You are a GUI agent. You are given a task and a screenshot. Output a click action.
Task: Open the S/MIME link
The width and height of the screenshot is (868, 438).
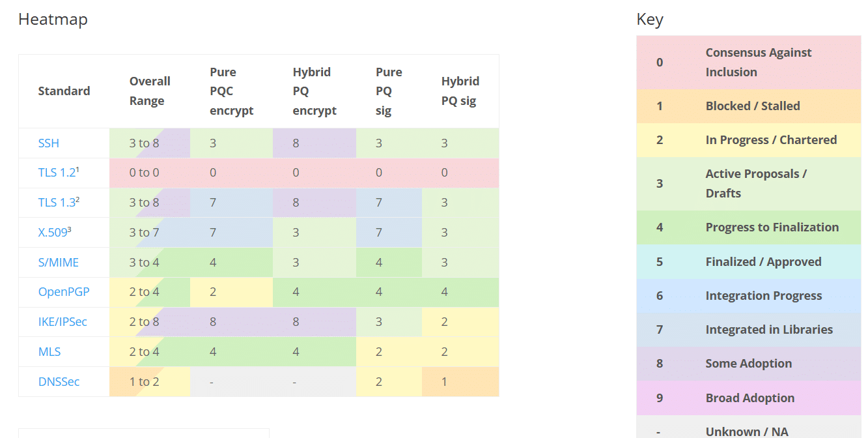(x=58, y=262)
